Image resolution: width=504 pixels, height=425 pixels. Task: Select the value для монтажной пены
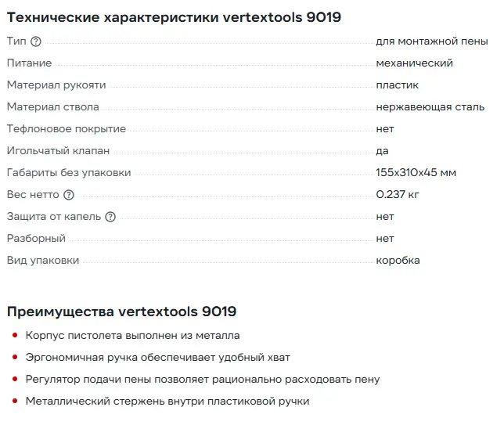(x=430, y=41)
